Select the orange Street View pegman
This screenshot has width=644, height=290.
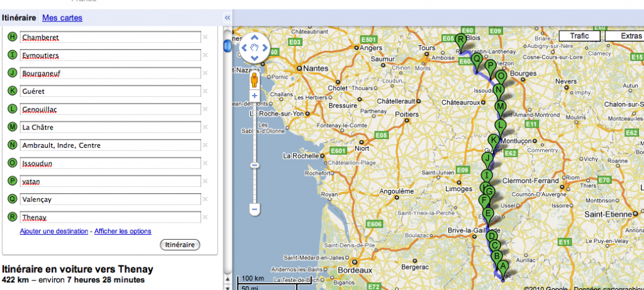pos(254,80)
